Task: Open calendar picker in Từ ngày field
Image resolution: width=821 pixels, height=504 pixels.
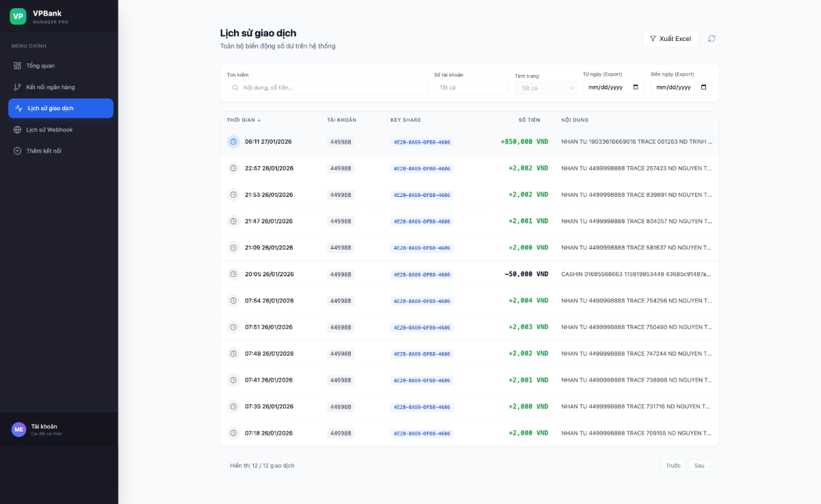Action: (x=636, y=88)
